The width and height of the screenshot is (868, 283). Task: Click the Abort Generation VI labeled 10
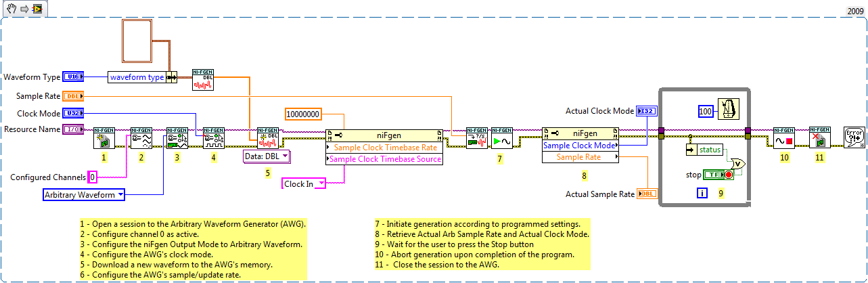(x=784, y=137)
